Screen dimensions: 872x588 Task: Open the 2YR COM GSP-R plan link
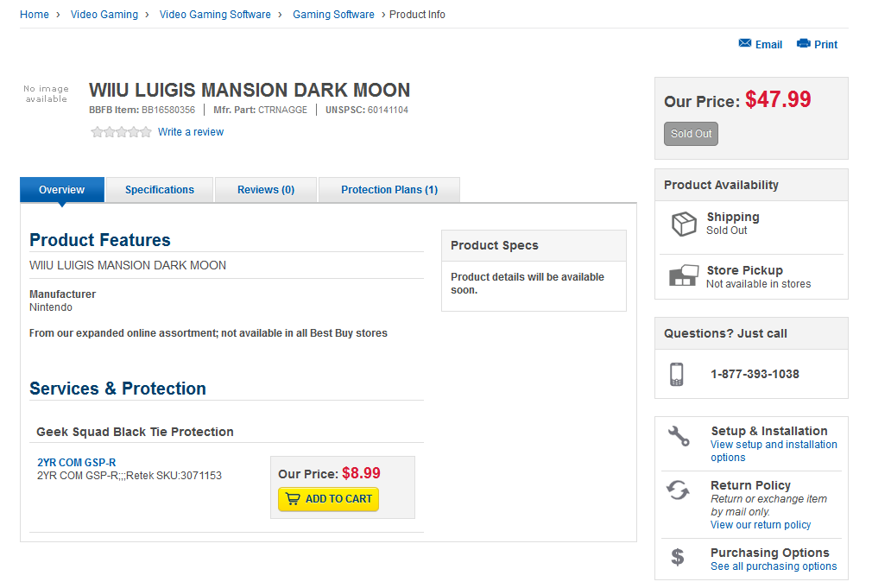(x=76, y=463)
